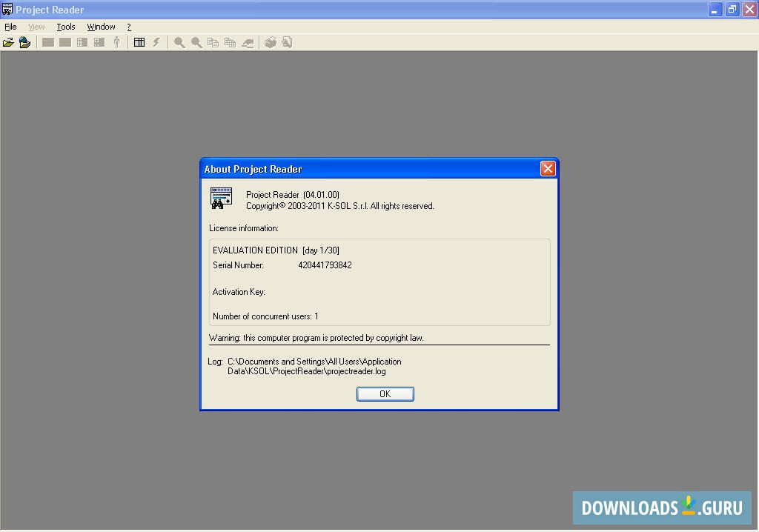Click the first magnifier zoom icon
The image size is (759, 532).
(x=179, y=42)
